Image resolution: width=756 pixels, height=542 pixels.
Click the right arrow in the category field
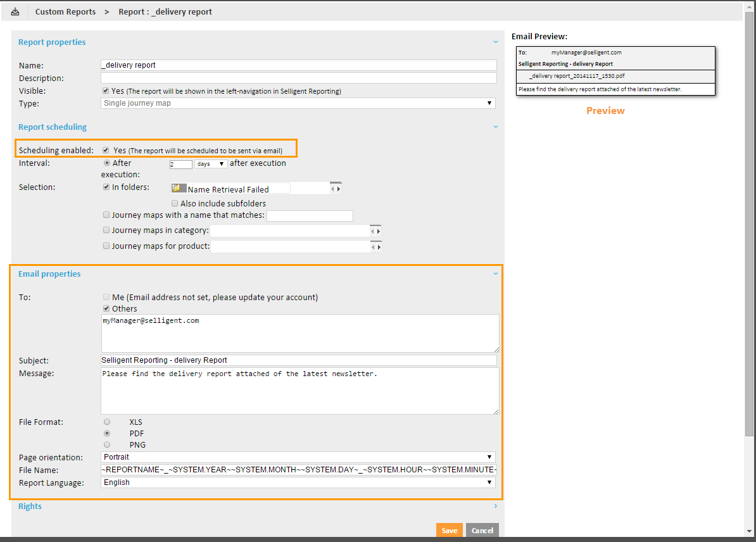click(x=379, y=232)
